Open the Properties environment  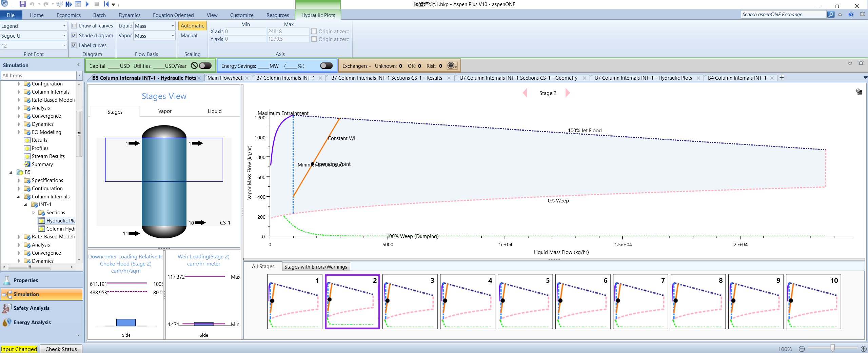(x=42, y=280)
